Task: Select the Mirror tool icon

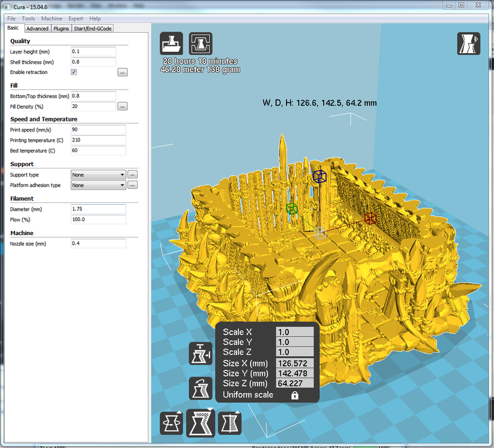Action: pyautogui.click(x=230, y=423)
